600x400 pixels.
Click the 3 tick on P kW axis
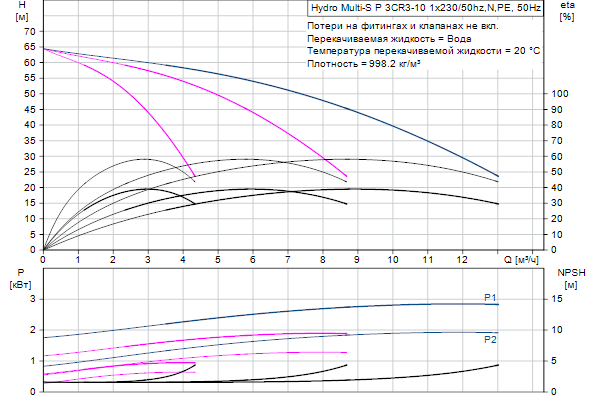tap(32, 299)
